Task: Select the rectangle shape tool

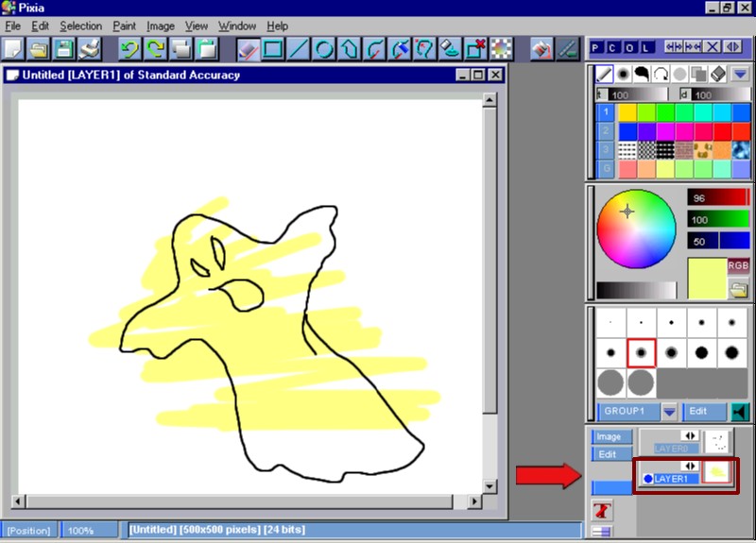Action: (273, 48)
